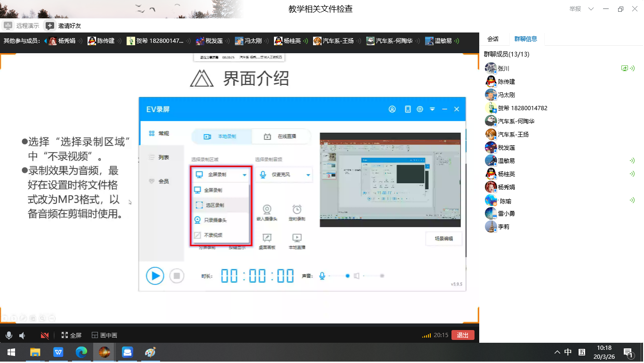Screen dimensions: 644x363
Task: Show hidden system tray icons
Action: [557, 352]
